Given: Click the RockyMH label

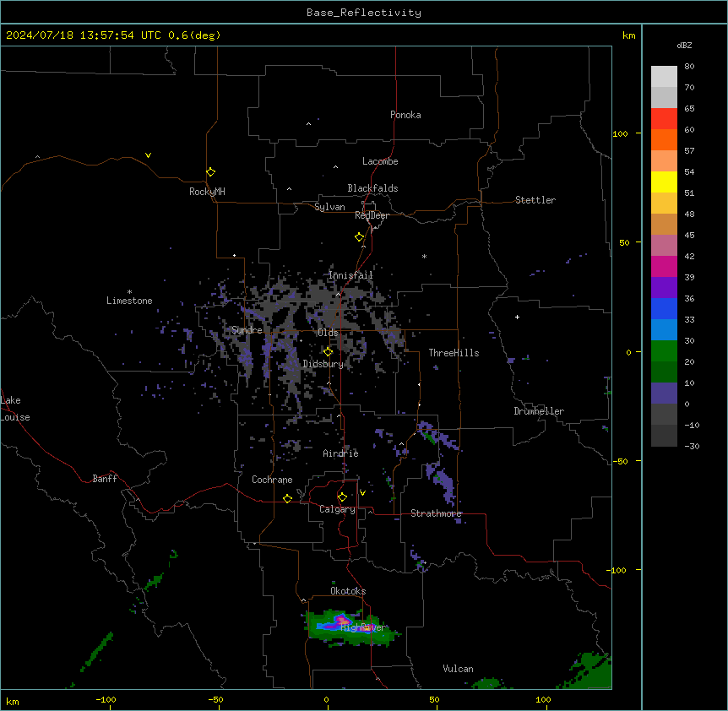Looking at the screenshot, I should [207, 192].
